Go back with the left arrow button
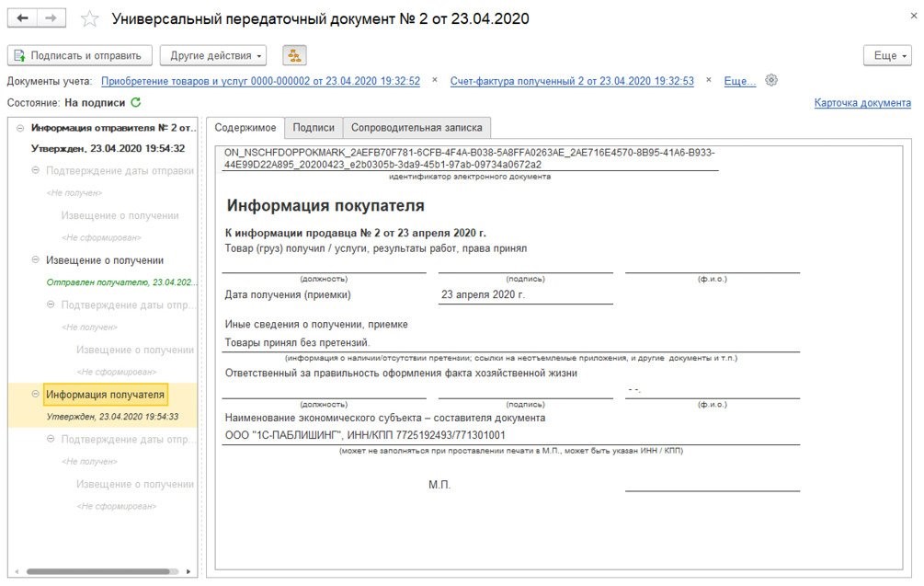The image size is (924, 586). click(23, 18)
